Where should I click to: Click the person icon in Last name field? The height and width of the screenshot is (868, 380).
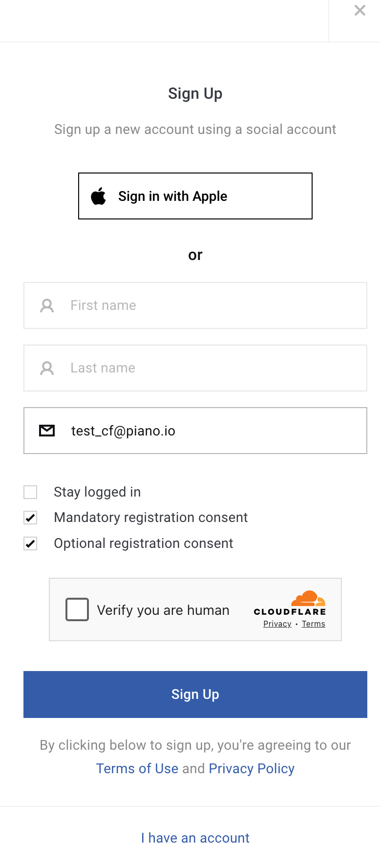(47, 368)
